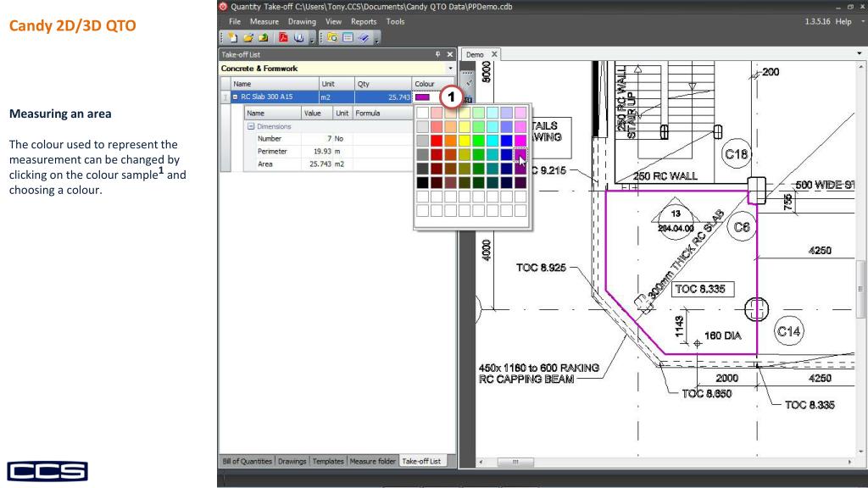Open the Reports menu
Screen dimensions: 868x488
pyautogui.click(x=364, y=21)
